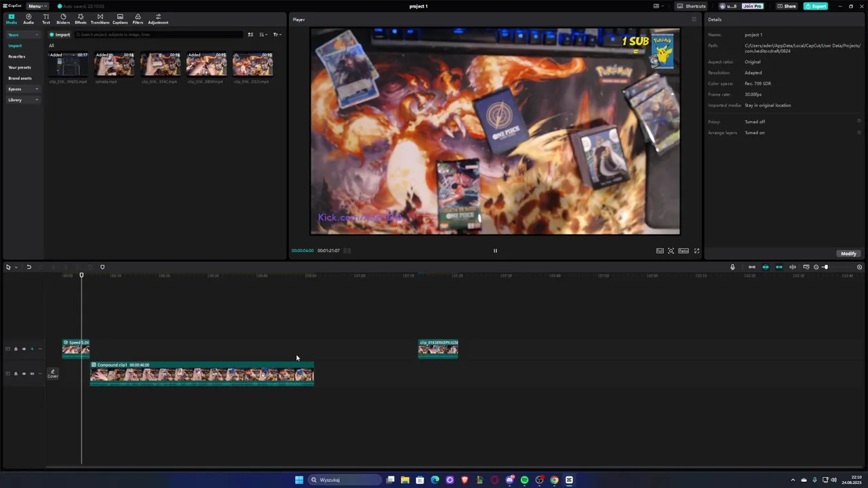Open the Windows Start menu
Image resolution: width=868 pixels, height=488 pixels.
(x=299, y=480)
